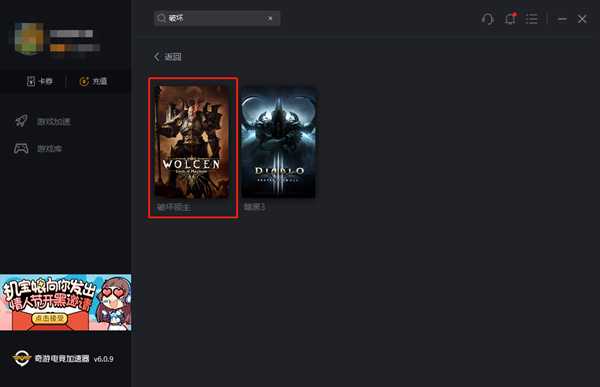Open the notifications bell
The height and width of the screenshot is (387, 600).
pos(510,18)
